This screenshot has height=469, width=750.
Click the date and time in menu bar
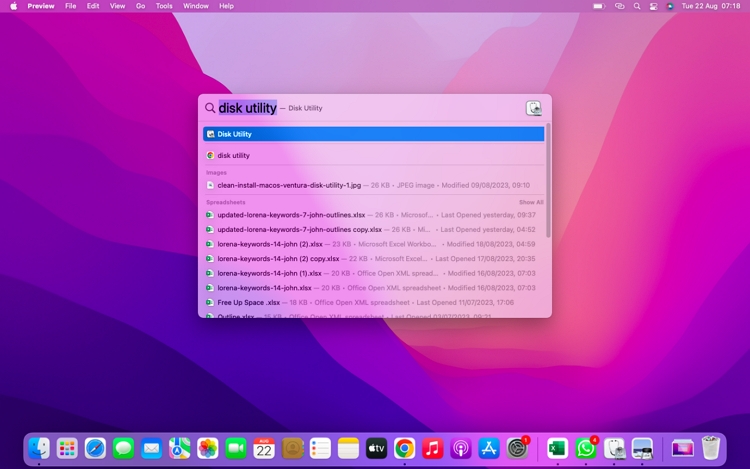[710, 6]
